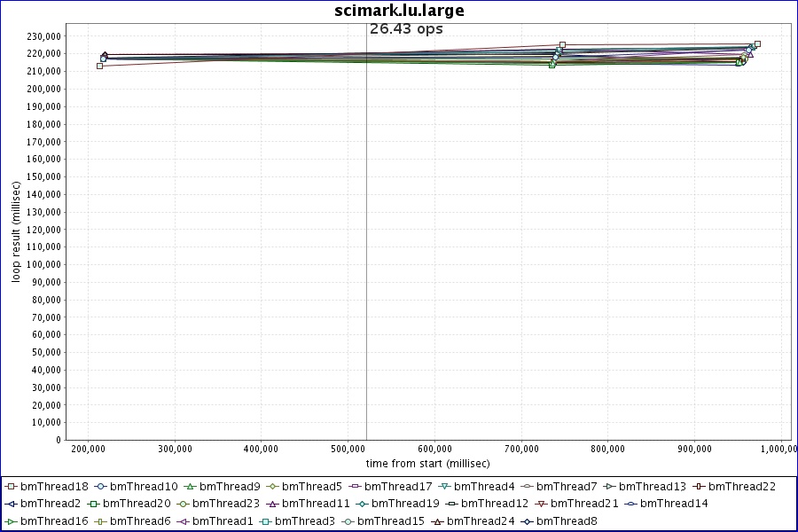Click the bmThread9 triangle legend marker
Screen dimensions: 798x532
(190, 487)
